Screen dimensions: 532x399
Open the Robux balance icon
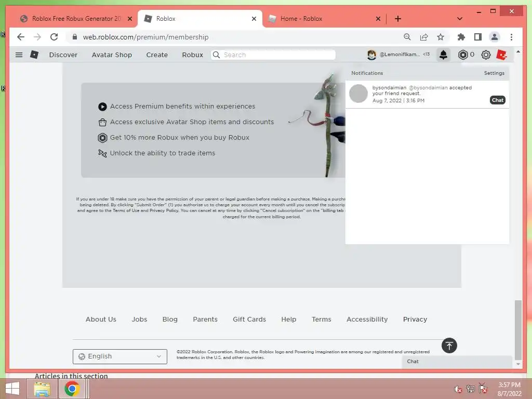tap(463, 55)
